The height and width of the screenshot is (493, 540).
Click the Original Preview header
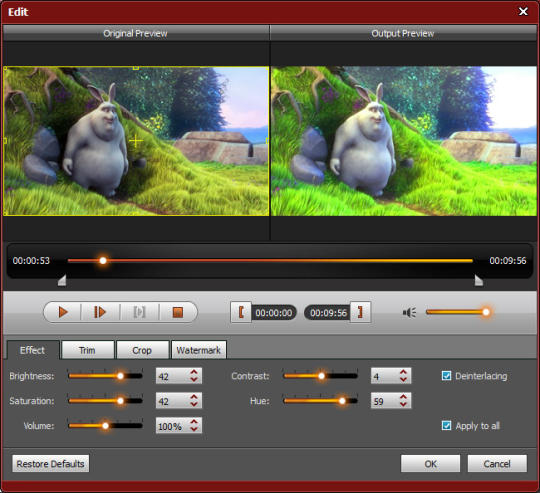(136, 33)
